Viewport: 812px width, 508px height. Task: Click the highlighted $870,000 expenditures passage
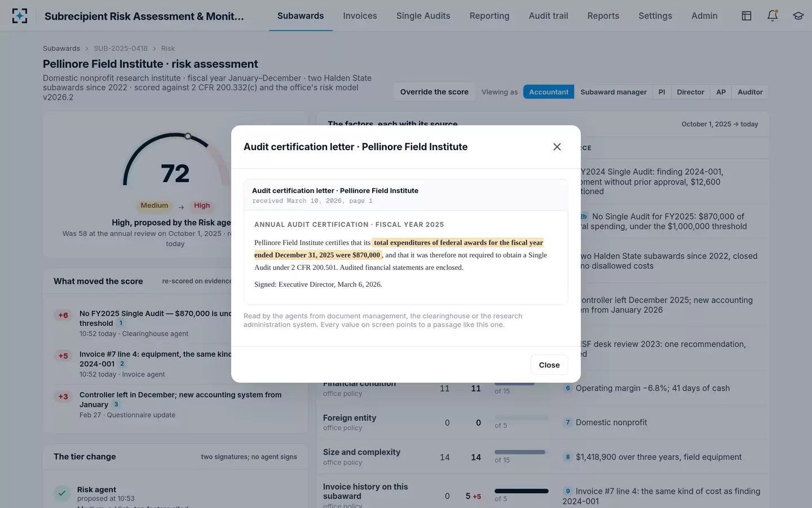pyautogui.click(x=399, y=249)
